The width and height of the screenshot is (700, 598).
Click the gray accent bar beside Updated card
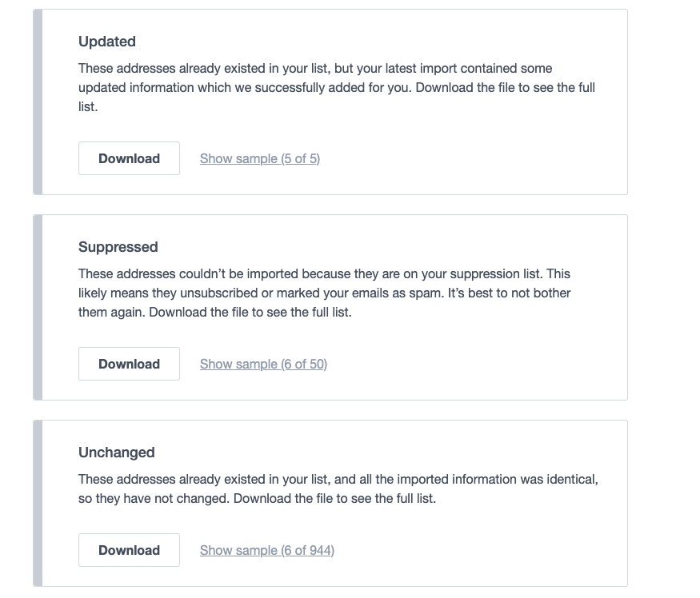pos(37,100)
